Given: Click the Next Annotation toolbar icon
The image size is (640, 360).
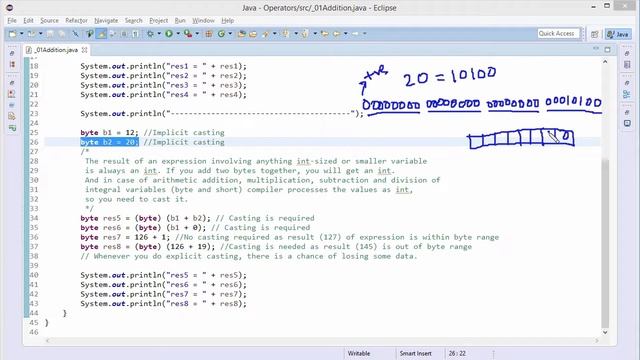Looking at the screenshot, I should (x=286, y=34).
